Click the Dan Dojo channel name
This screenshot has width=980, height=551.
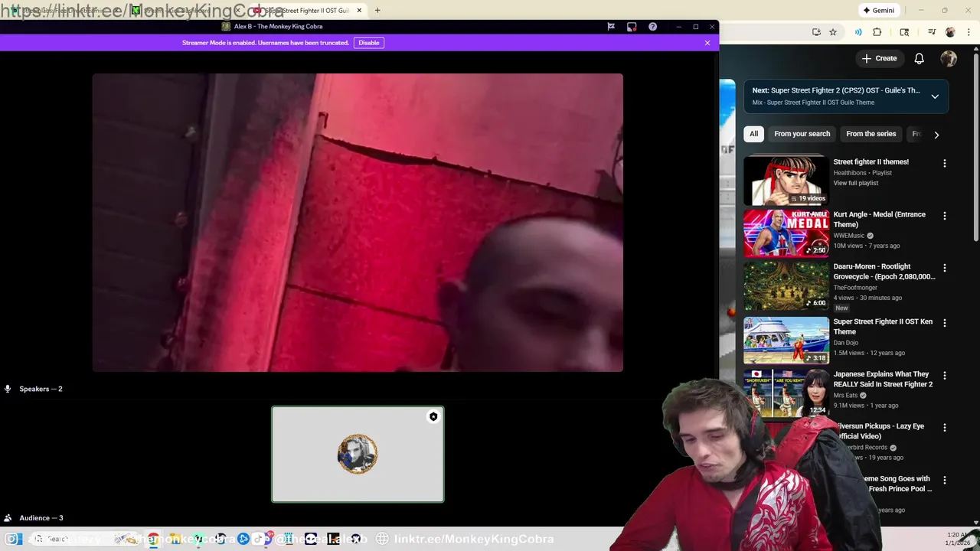pyautogui.click(x=846, y=343)
